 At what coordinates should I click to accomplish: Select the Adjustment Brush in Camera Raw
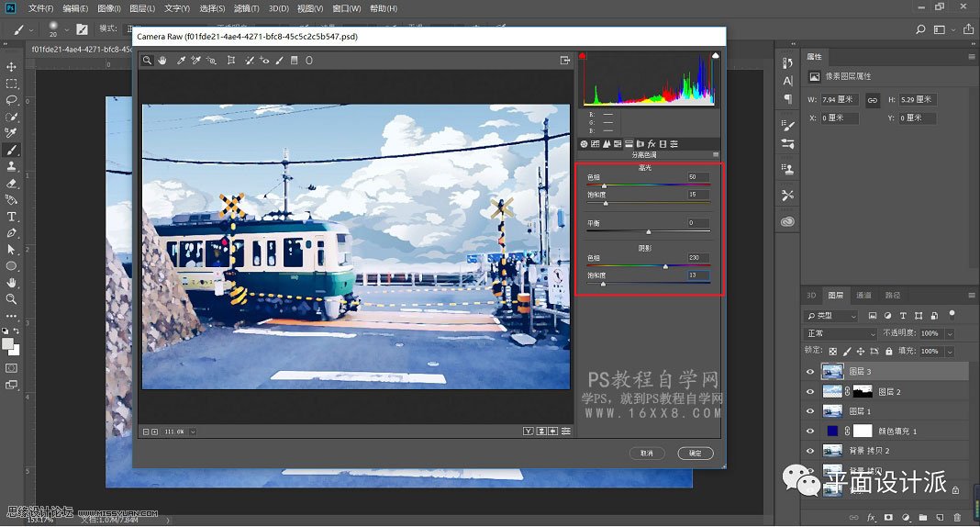[279, 60]
